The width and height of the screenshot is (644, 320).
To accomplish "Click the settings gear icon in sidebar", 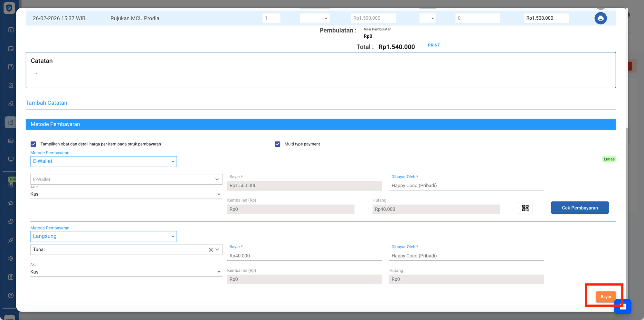I will pyautogui.click(x=11, y=259).
